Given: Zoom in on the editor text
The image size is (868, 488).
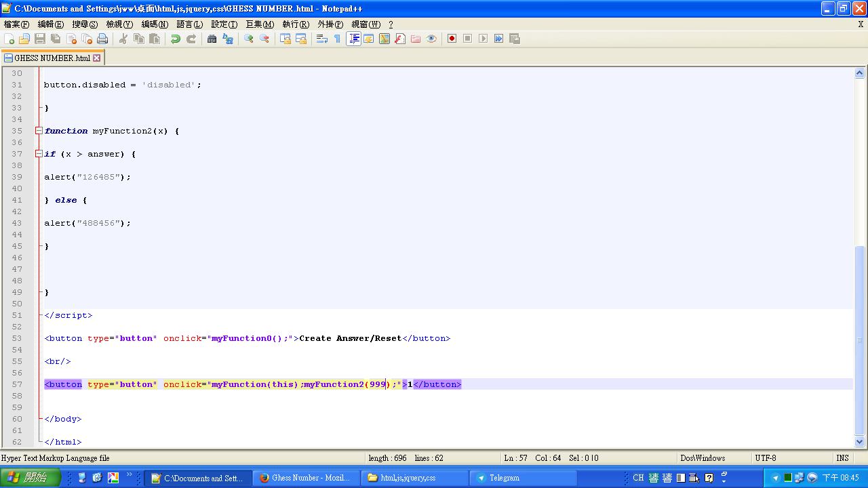Looking at the screenshot, I should click(249, 39).
